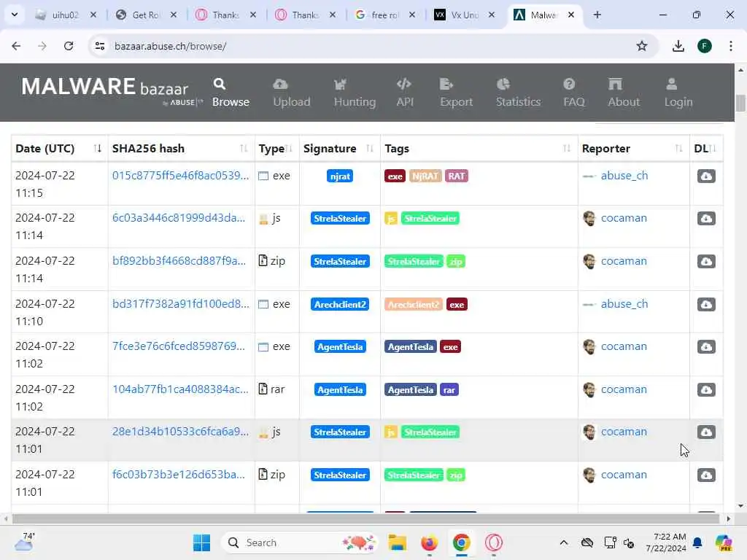747x560 pixels.
Task: Open the FAQ page
Action: pyautogui.click(x=573, y=93)
